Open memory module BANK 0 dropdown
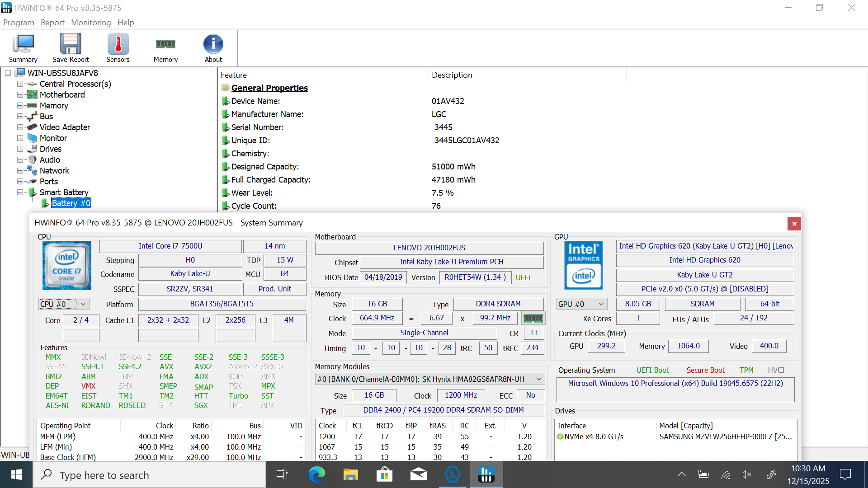The width and height of the screenshot is (868, 488). (x=429, y=379)
